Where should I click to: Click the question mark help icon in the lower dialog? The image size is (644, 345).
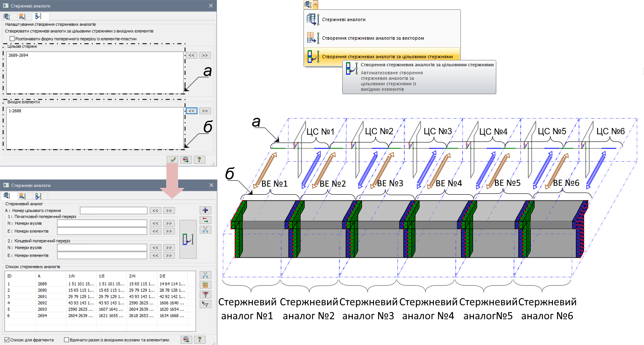pyautogui.click(x=199, y=340)
